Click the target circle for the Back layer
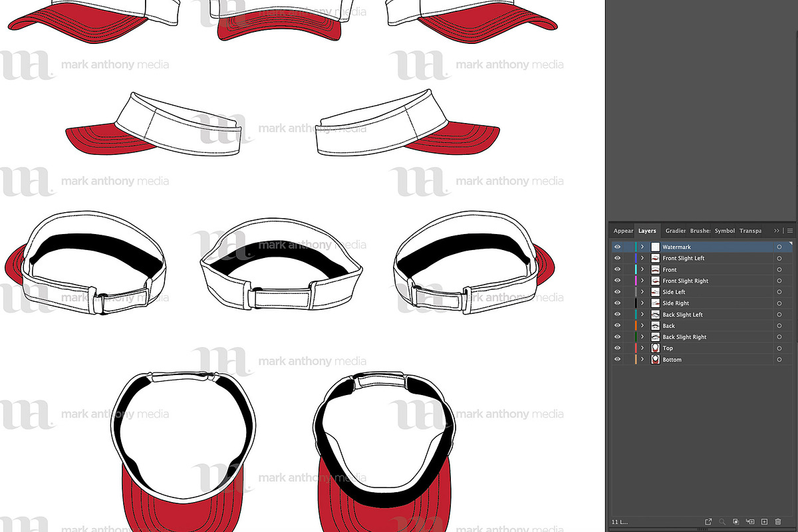The height and width of the screenshot is (532, 798). [x=779, y=325]
